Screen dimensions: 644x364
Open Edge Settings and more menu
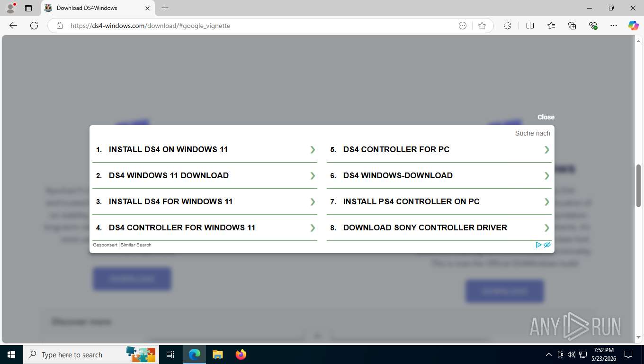(x=614, y=26)
